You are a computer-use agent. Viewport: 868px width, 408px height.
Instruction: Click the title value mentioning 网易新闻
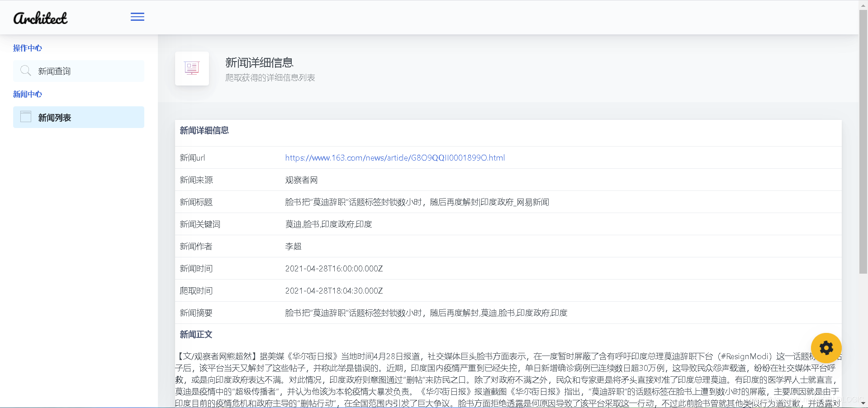coord(417,202)
